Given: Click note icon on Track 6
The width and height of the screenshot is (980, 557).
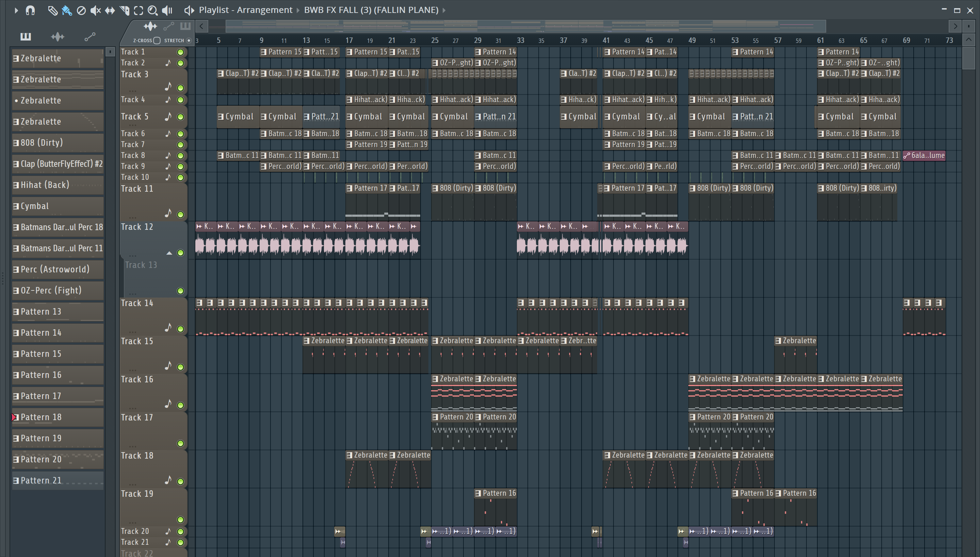Looking at the screenshot, I should click(168, 133).
